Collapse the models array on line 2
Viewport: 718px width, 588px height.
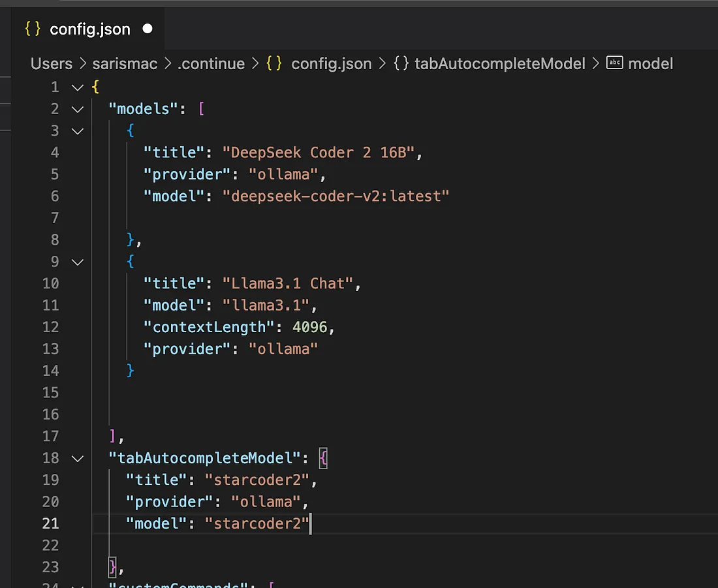(77, 108)
